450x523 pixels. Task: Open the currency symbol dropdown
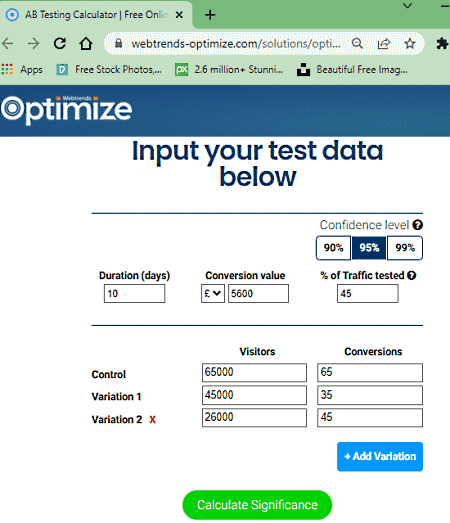point(212,294)
